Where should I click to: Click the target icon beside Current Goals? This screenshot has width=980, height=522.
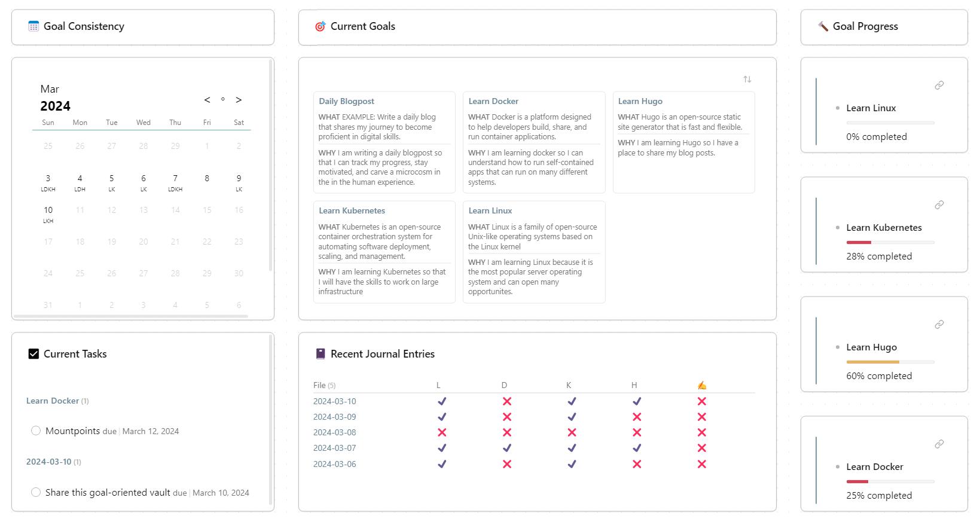(x=320, y=26)
